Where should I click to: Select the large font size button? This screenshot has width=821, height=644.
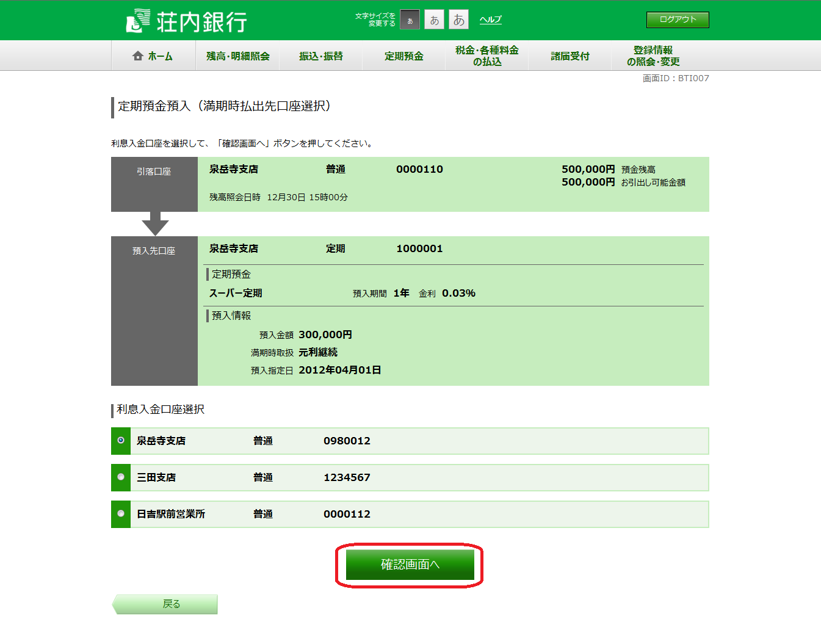point(458,20)
